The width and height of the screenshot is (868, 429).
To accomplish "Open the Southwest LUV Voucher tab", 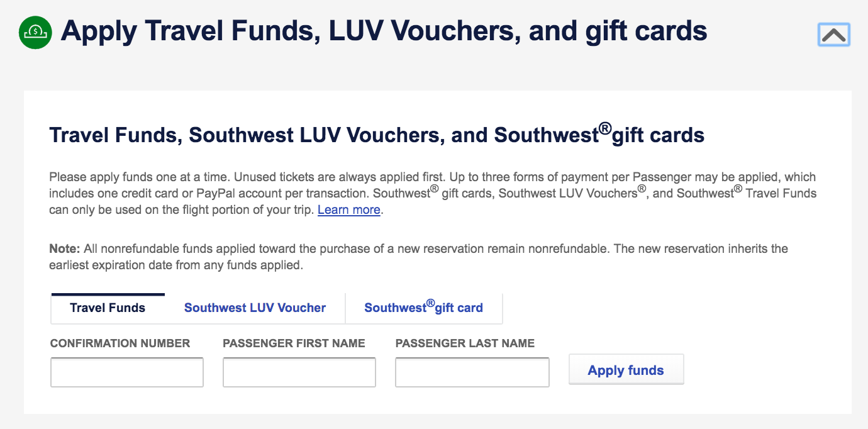I will (255, 308).
